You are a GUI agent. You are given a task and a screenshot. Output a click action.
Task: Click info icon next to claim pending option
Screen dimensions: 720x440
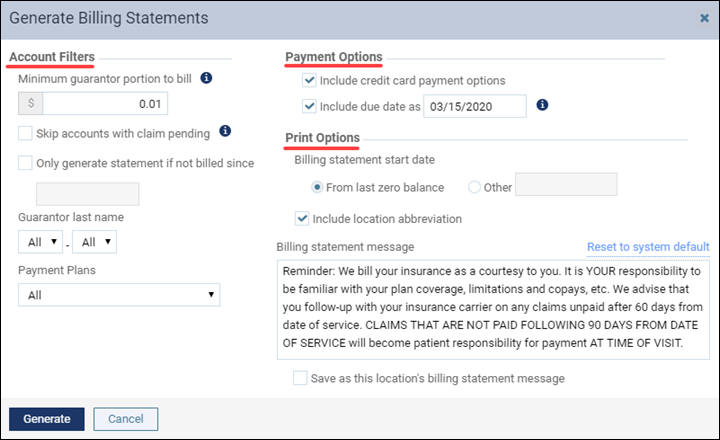click(225, 131)
